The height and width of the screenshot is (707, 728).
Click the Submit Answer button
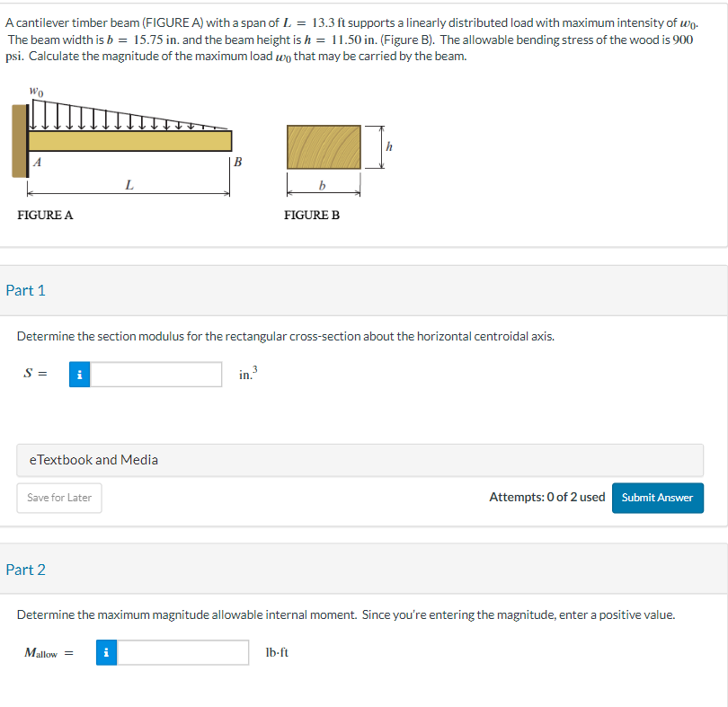coord(657,497)
